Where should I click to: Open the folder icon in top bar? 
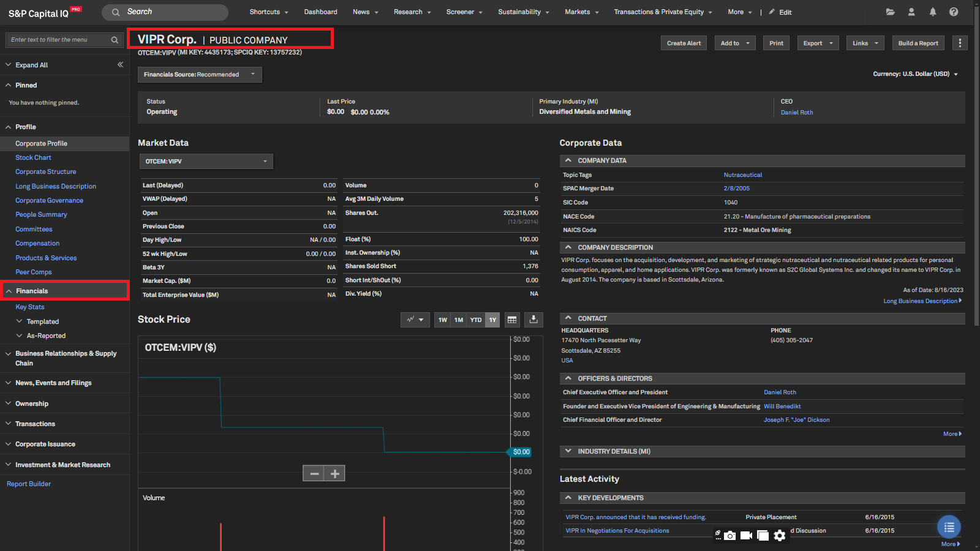[x=890, y=12]
